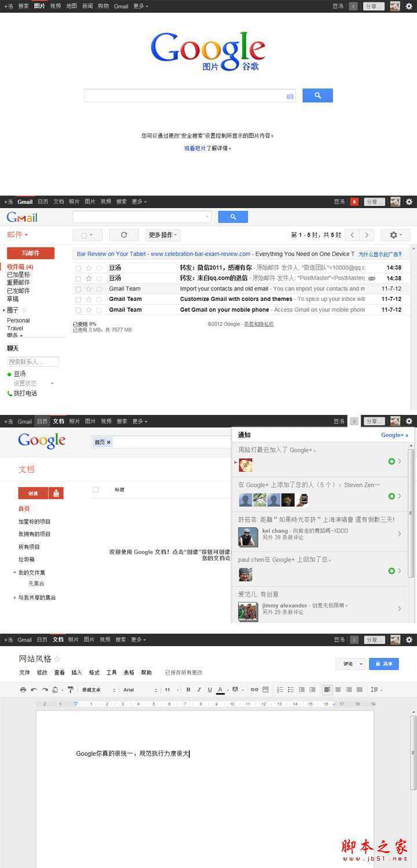This screenshot has height=868, width=417.
Task: Star the Gmail Team 'Import your contacts' email
Action: click(x=89, y=289)
